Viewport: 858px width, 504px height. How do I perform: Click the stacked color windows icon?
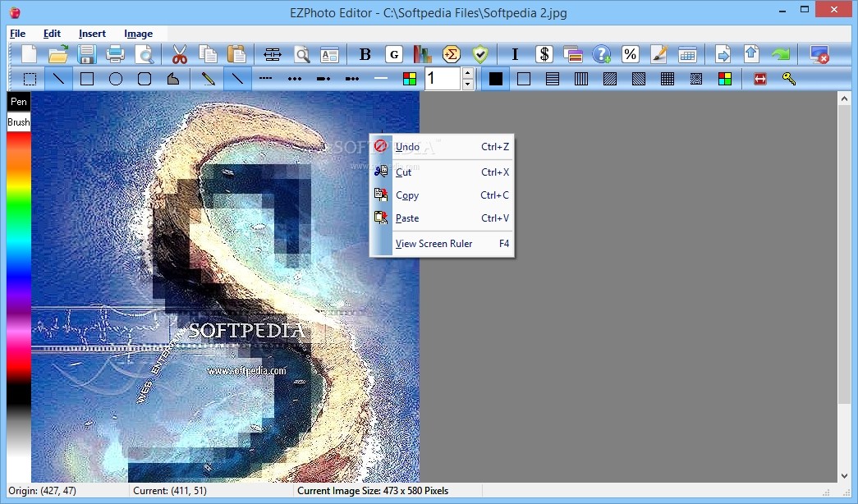click(573, 54)
